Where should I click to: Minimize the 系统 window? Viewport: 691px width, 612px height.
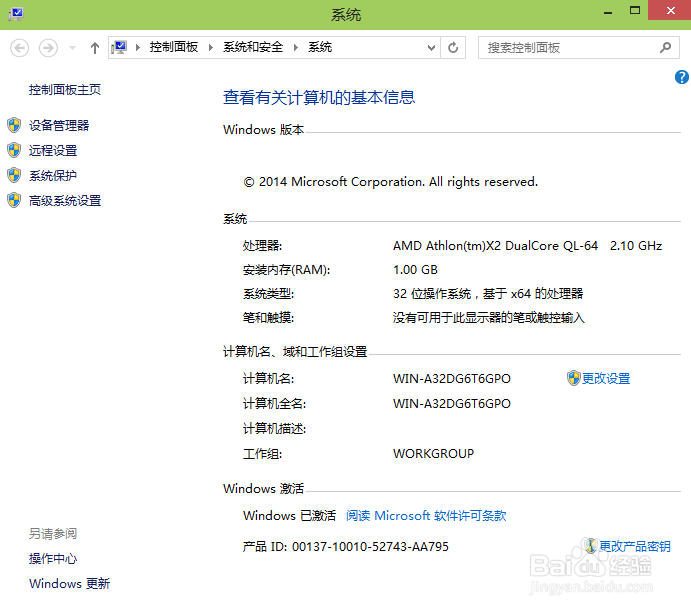[608, 12]
